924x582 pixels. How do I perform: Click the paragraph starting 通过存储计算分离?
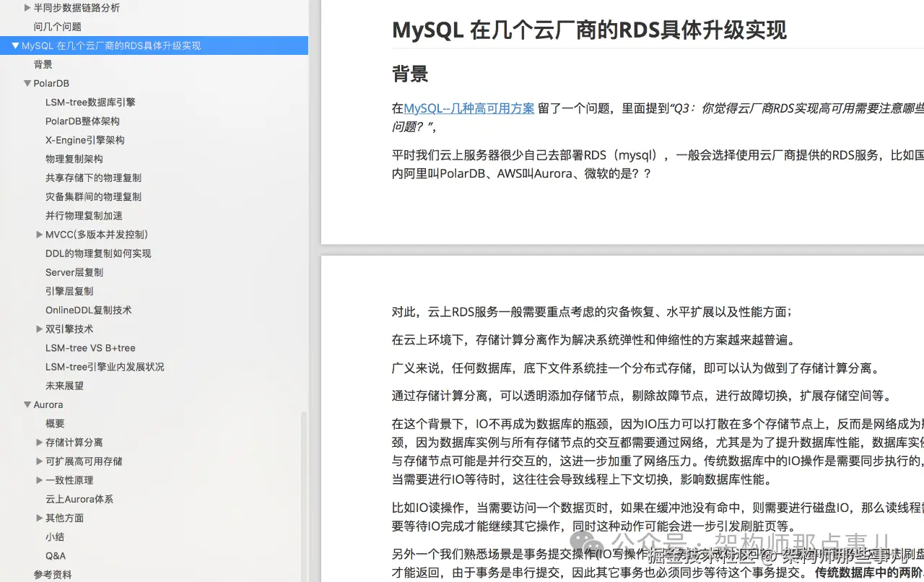click(643, 396)
